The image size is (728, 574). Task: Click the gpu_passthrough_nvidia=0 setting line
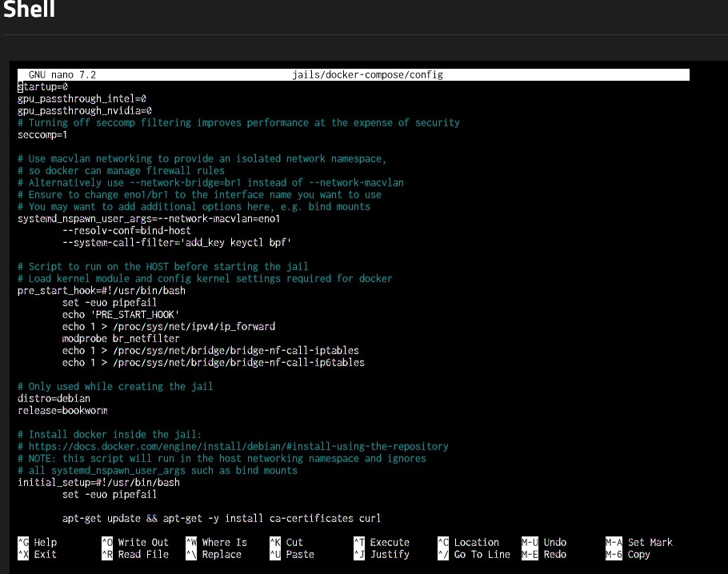pyautogui.click(x=85, y=110)
